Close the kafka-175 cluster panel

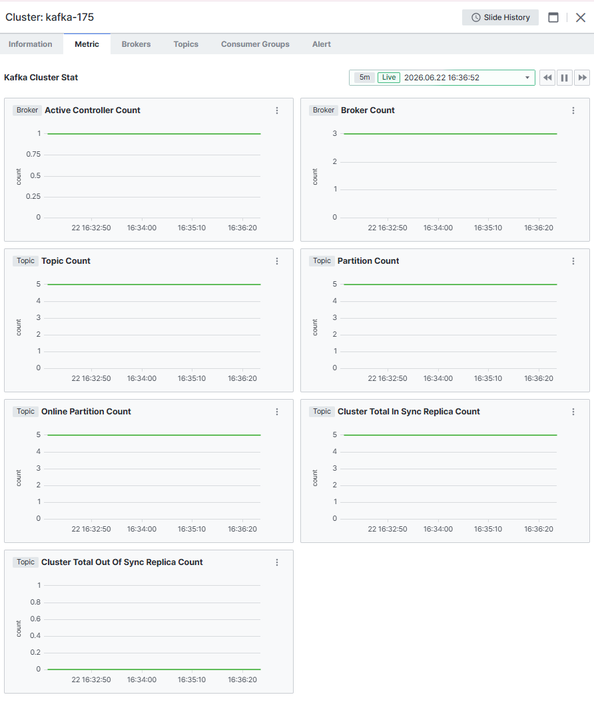[x=580, y=17]
